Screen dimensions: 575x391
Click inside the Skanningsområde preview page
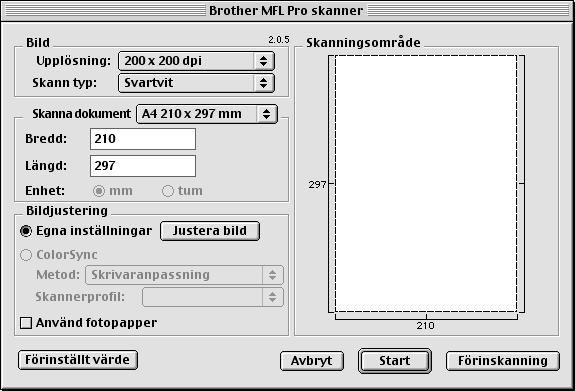[426, 184]
